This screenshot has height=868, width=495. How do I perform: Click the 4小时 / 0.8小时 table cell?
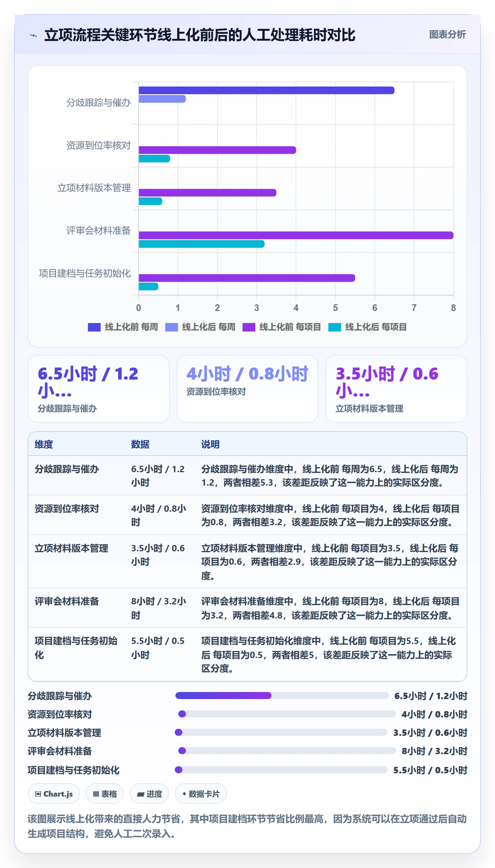[x=159, y=516]
